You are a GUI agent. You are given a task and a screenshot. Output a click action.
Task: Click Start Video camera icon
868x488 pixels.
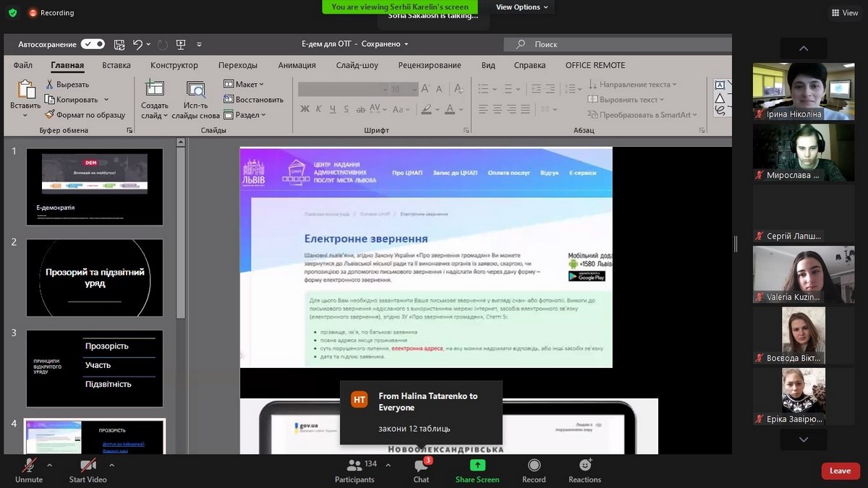(88, 465)
